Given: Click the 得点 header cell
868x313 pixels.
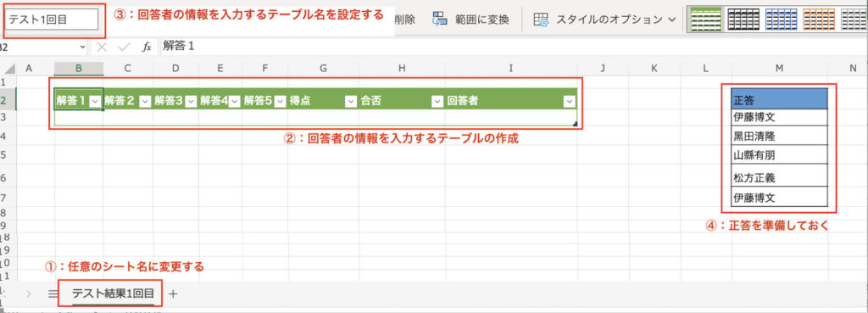Looking at the screenshot, I should pyautogui.click(x=323, y=101).
